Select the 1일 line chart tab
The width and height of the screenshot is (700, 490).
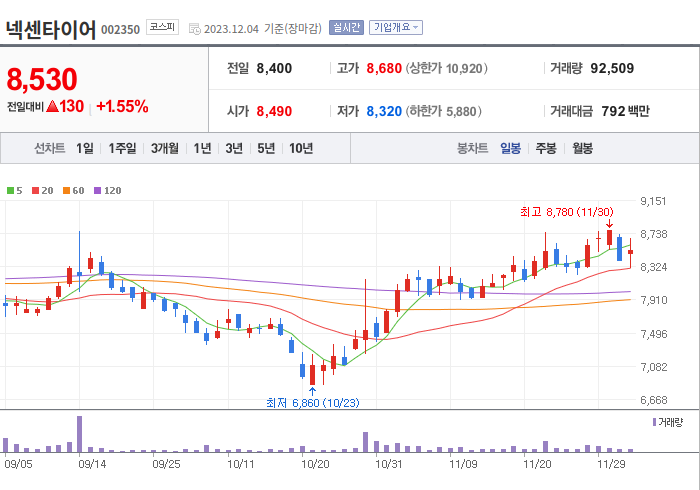pos(85,148)
